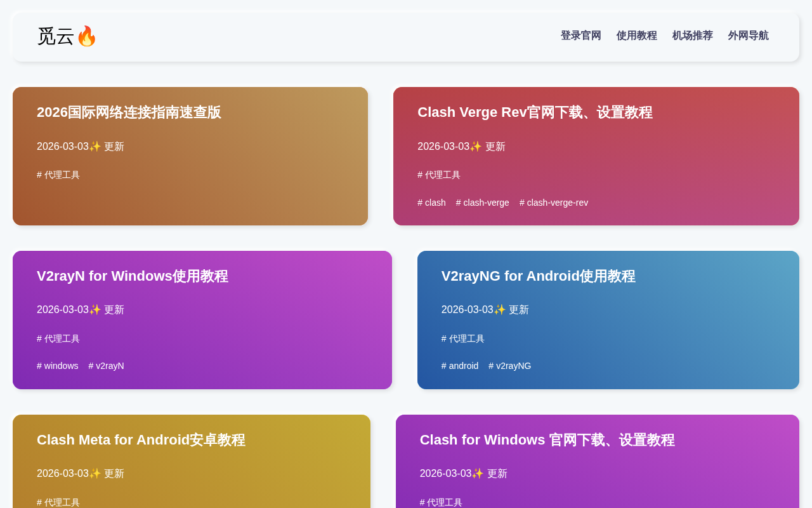The image size is (812, 508).
Task: Click the # clash tag
Action: (431, 203)
